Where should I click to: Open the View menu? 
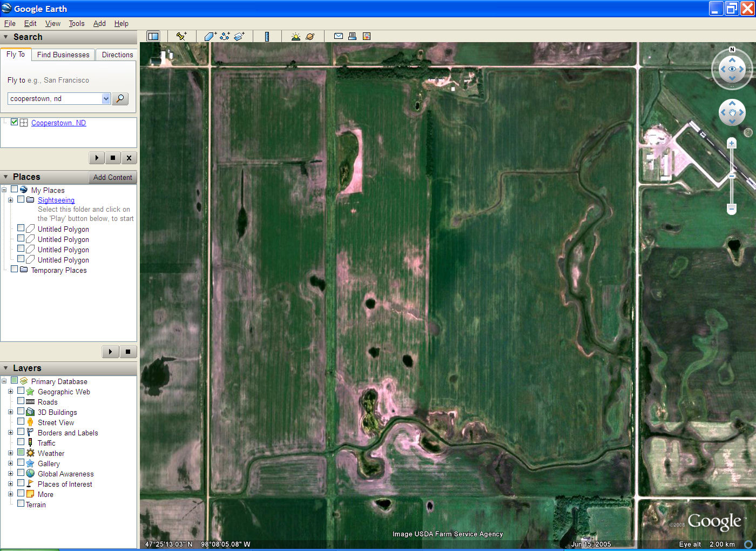pos(53,23)
